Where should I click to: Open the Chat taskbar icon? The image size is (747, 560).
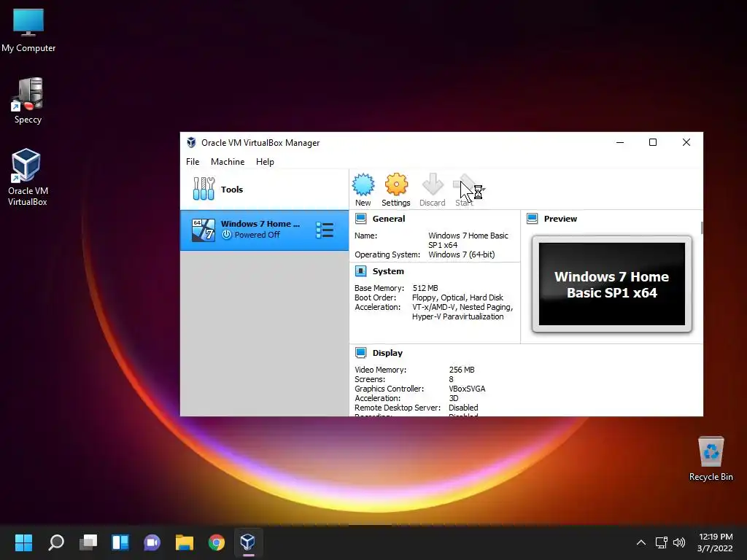pos(152,542)
